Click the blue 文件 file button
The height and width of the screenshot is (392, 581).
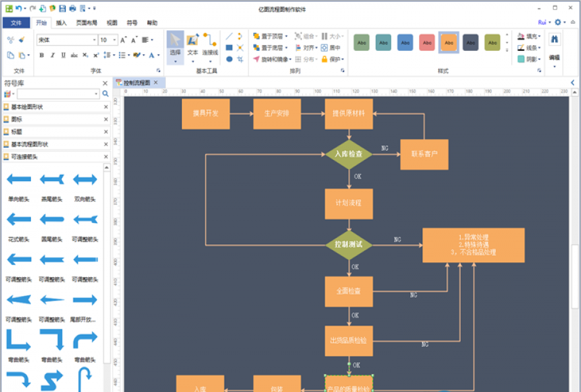click(x=16, y=23)
